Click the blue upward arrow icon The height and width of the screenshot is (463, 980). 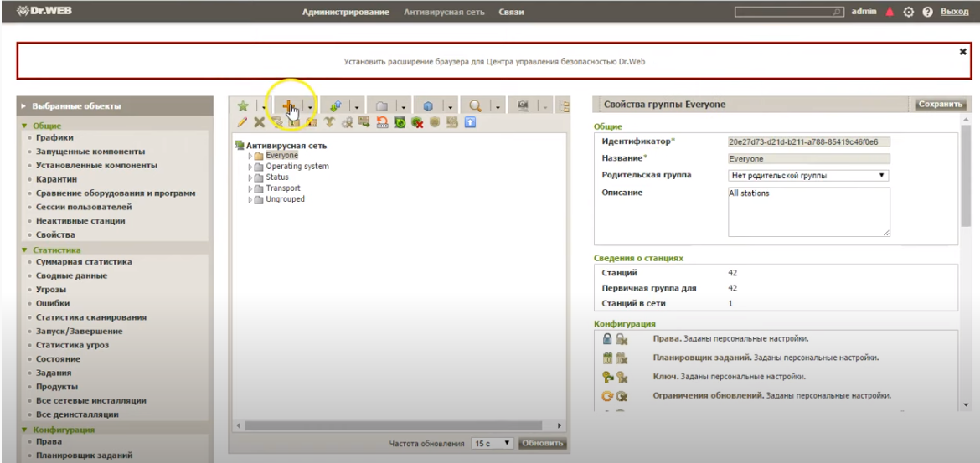point(470,122)
